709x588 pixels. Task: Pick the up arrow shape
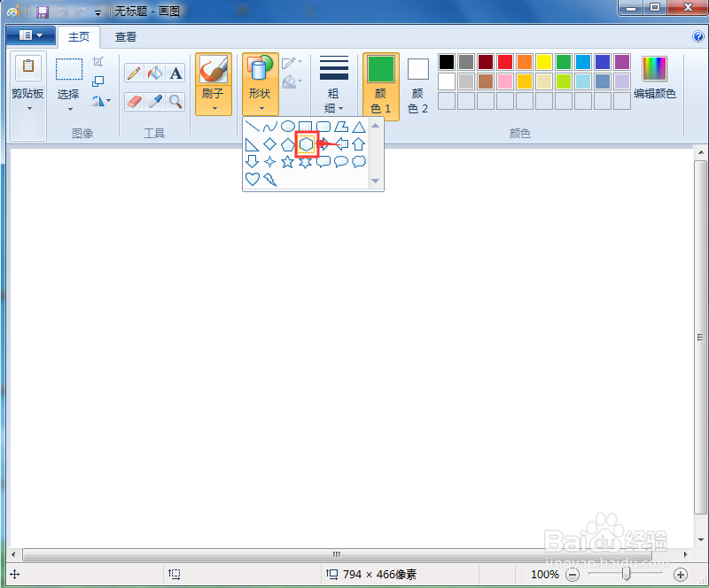point(359,144)
